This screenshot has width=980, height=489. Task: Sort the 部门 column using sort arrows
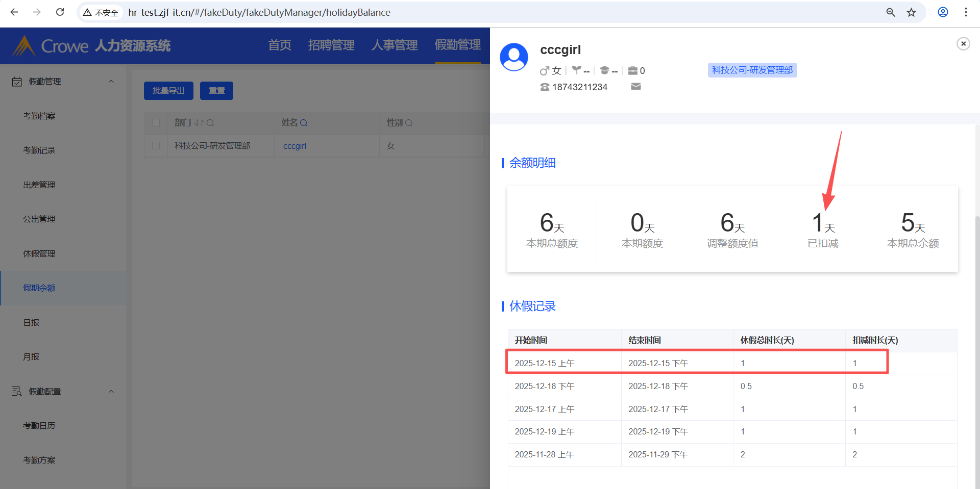click(x=200, y=123)
